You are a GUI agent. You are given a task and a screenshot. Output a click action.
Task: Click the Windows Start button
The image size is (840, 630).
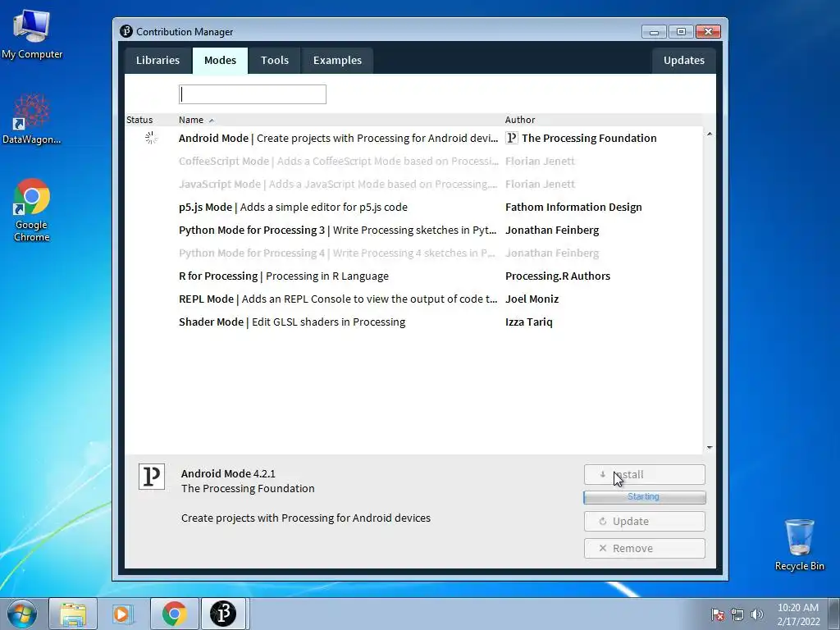pyautogui.click(x=22, y=614)
